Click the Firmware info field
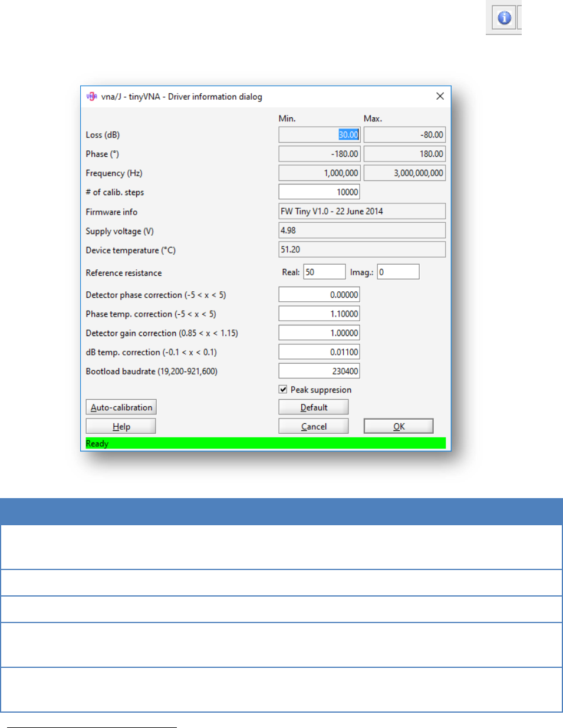563x728 pixels. click(x=362, y=211)
